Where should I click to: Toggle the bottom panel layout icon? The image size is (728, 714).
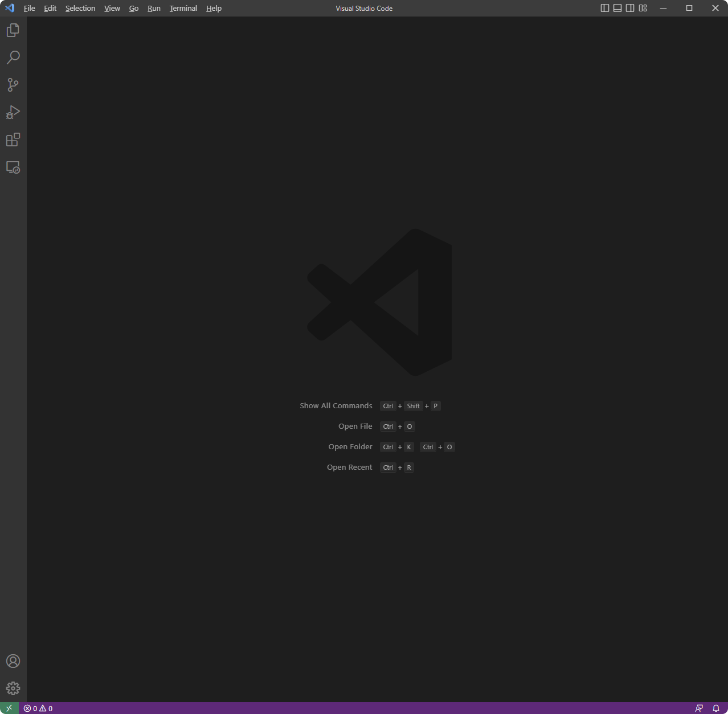617,8
